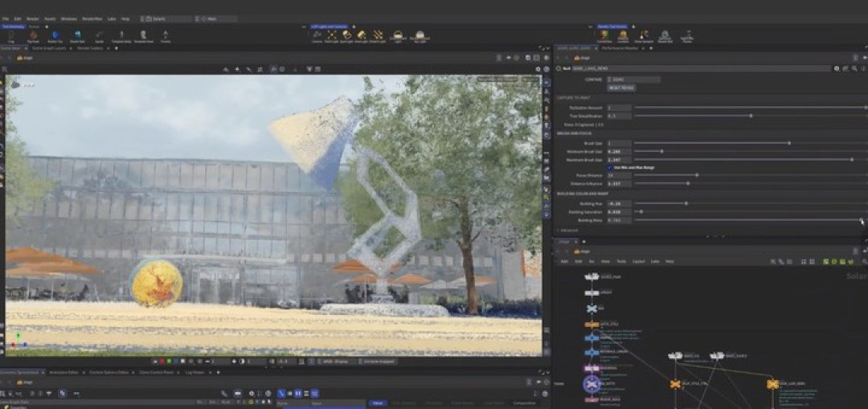The height and width of the screenshot is (409, 868).
Task: Expand the Advanced parameters section
Action: (x=568, y=231)
